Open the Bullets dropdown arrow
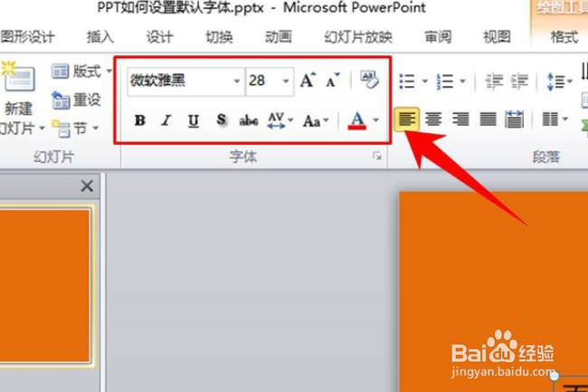The height and width of the screenshot is (392, 588). click(x=425, y=81)
